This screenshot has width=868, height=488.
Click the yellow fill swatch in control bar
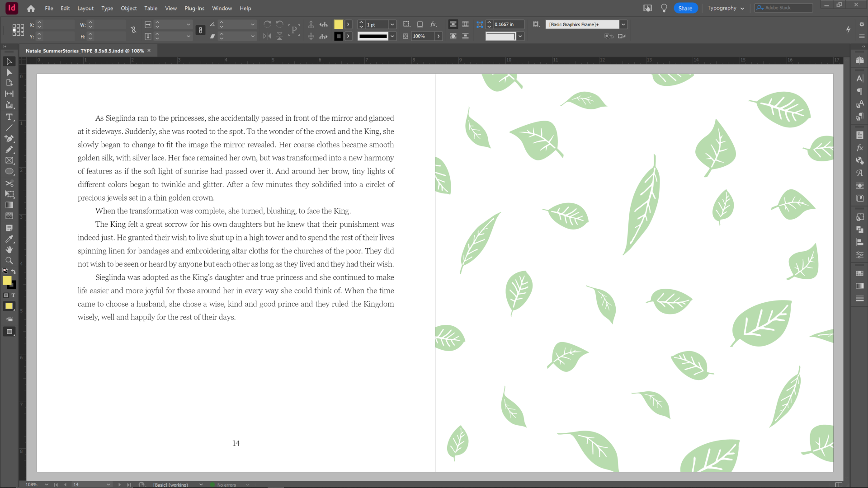(x=338, y=24)
